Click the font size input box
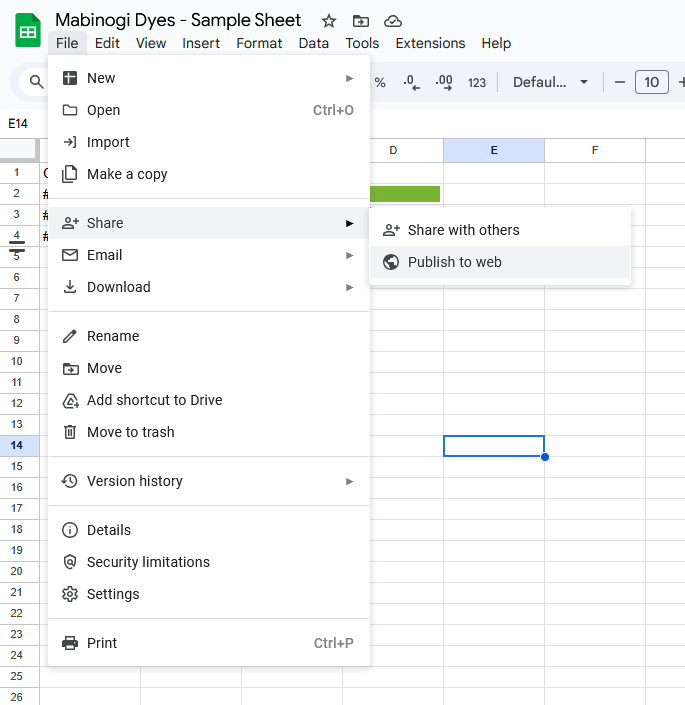The image size is (685, 705). (x=652, y=82)
